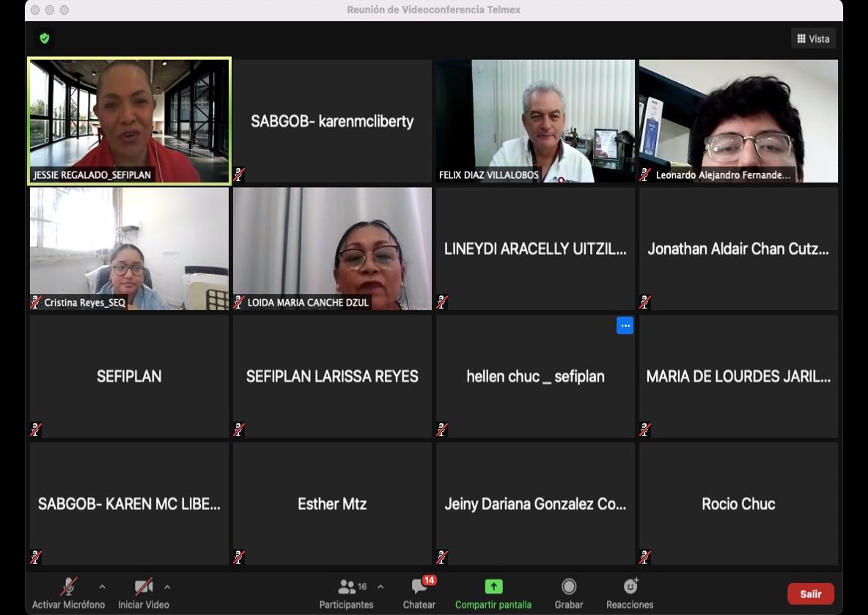Image resolution: width=868 pixels, height=615 pixels.
Task: Click SEFIPLAN LARISSA REYES name text
Action: pyautogui.click(x=332, y=377)
